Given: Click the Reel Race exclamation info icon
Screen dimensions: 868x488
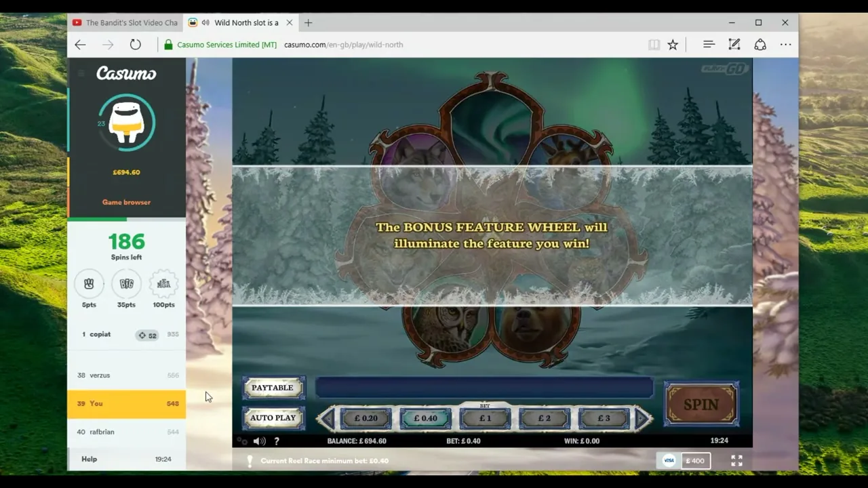Looking at the screenshot, I should [250, 461].
